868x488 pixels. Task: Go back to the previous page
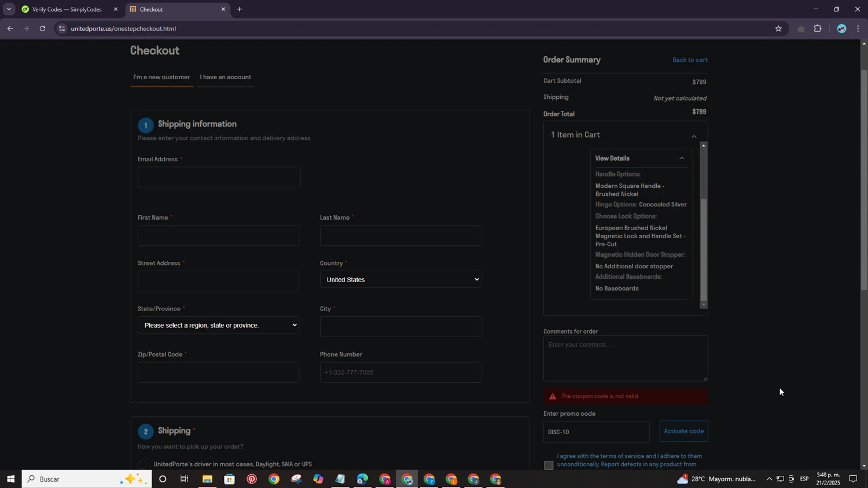(x=10, y=28)
